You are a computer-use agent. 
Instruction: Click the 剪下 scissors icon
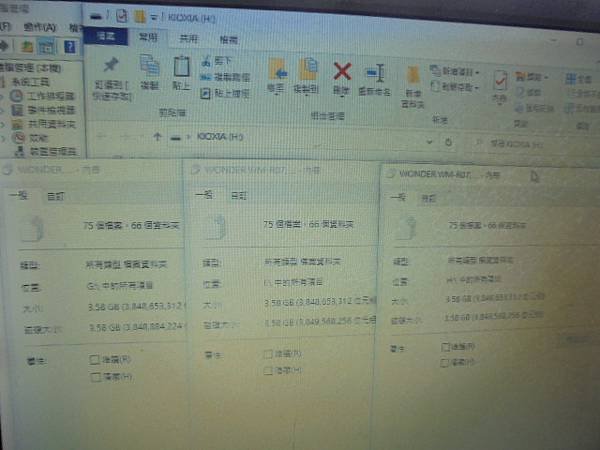click(206, 60)
